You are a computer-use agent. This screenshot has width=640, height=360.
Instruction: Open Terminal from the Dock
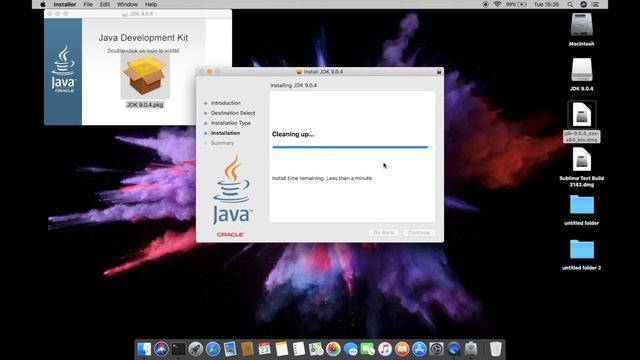(x=178, y=349)
